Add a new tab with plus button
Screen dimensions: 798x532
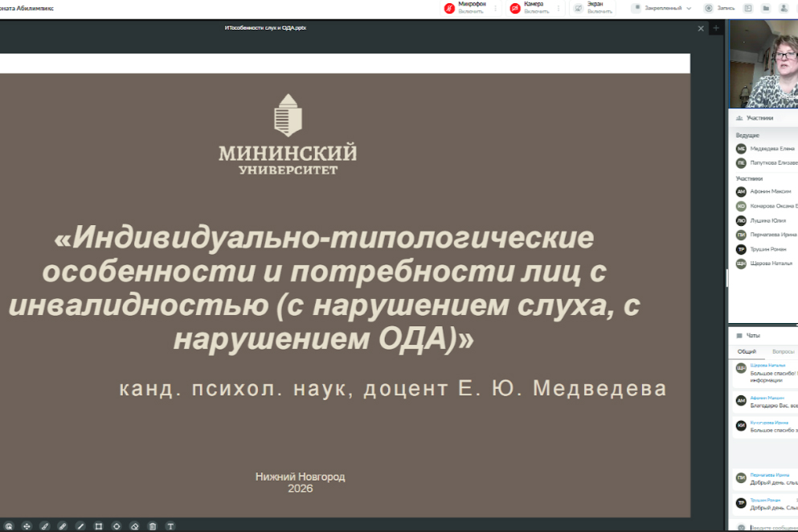click(715, 28)
